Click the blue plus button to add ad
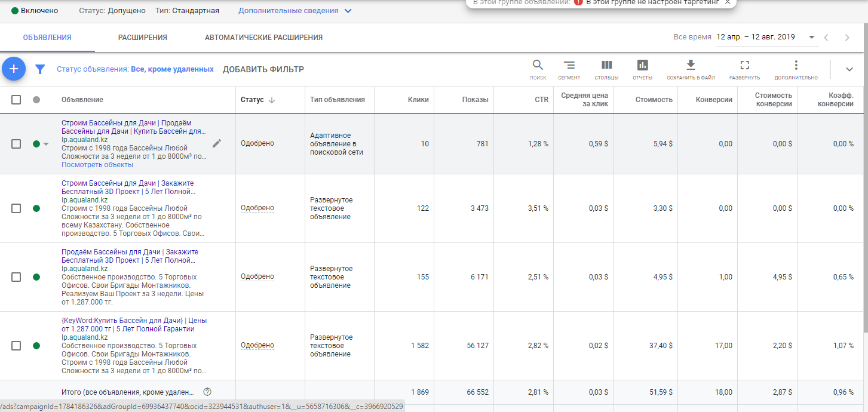 13,69
